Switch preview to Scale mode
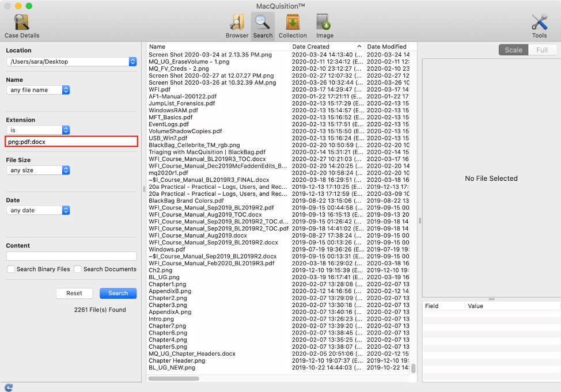Viewport: 561px width, 392px height. tap(513, 50)
